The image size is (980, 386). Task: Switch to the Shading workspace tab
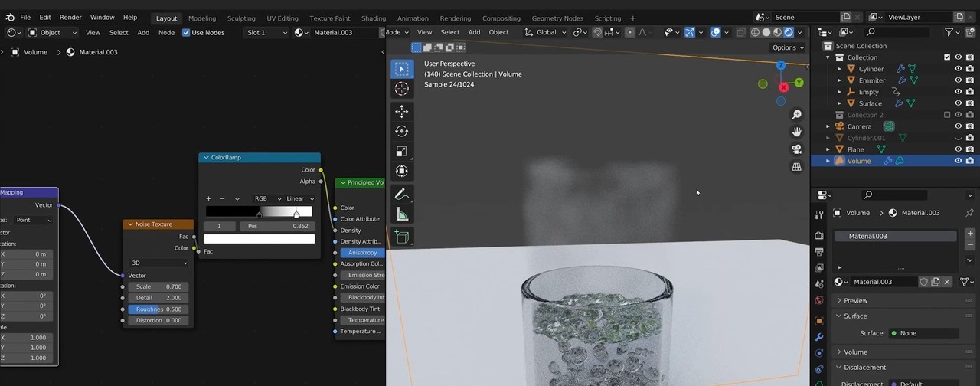coord(373,18)
